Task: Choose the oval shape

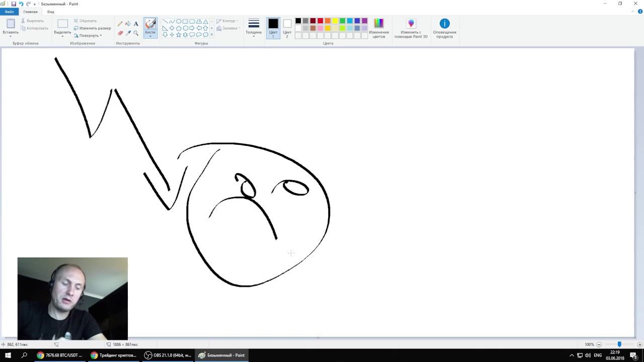Action: (x=179, y=22)
